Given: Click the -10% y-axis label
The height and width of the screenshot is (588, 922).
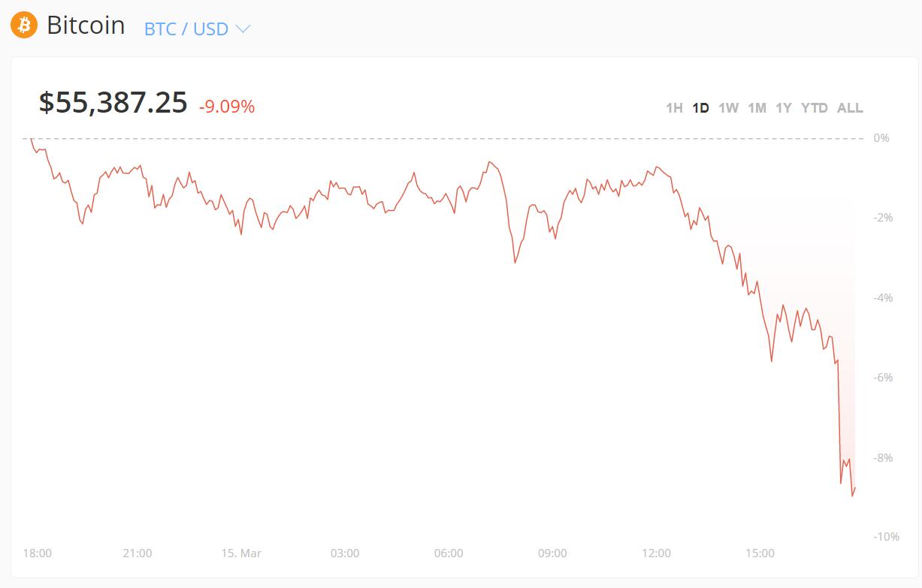Looking at the screenshot, I should (x=886, y=537).
